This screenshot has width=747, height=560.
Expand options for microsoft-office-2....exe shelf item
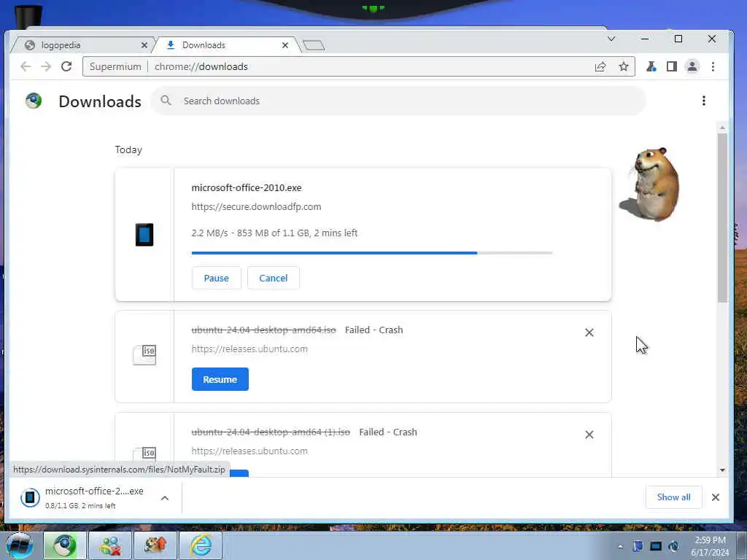point(165,498)
